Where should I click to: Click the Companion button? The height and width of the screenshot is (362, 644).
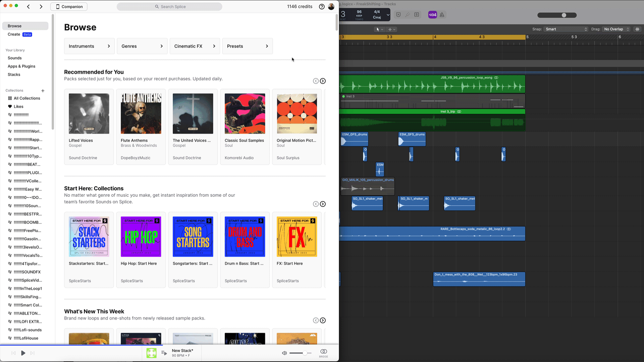[69, 7]
